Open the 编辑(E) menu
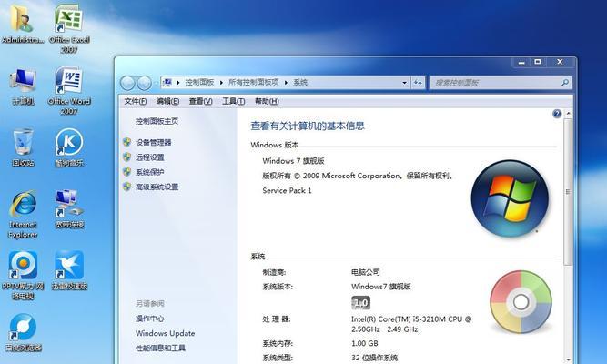Image resolution: width=607 pixels, height=364 pixels. point(167,101)
